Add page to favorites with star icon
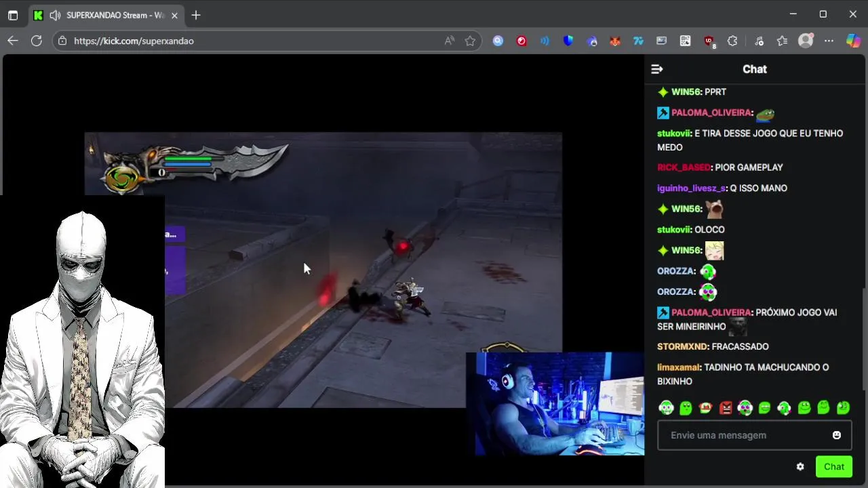The image size is (868, 488). [470, 41]
